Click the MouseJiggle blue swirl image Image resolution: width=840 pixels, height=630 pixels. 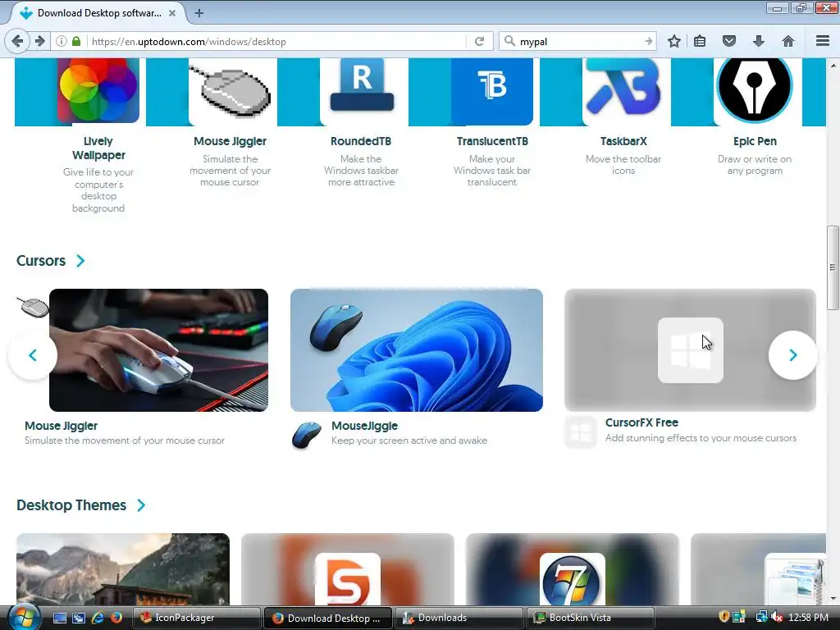point(416,350)
